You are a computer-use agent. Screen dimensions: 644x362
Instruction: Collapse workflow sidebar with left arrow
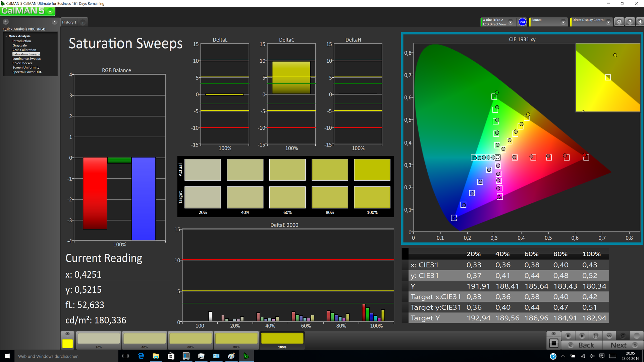click(55, 22)
